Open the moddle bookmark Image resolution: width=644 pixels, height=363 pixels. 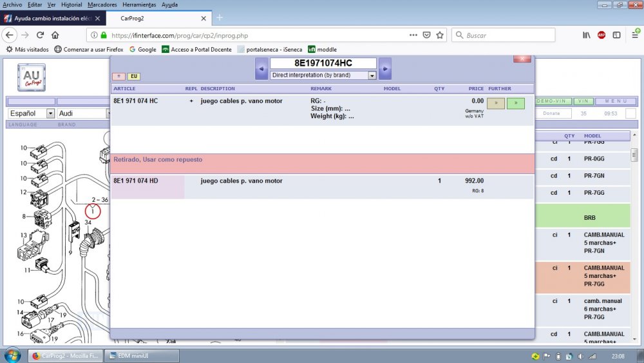point(323,50)
